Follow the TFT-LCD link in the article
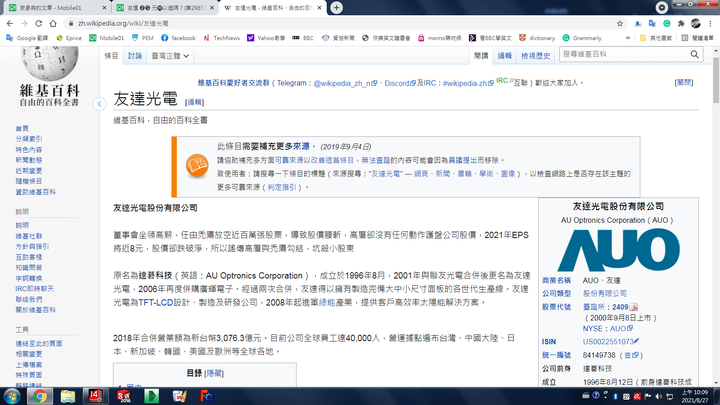The width and height of the screenshot is (720, 405). click(155, 303)
